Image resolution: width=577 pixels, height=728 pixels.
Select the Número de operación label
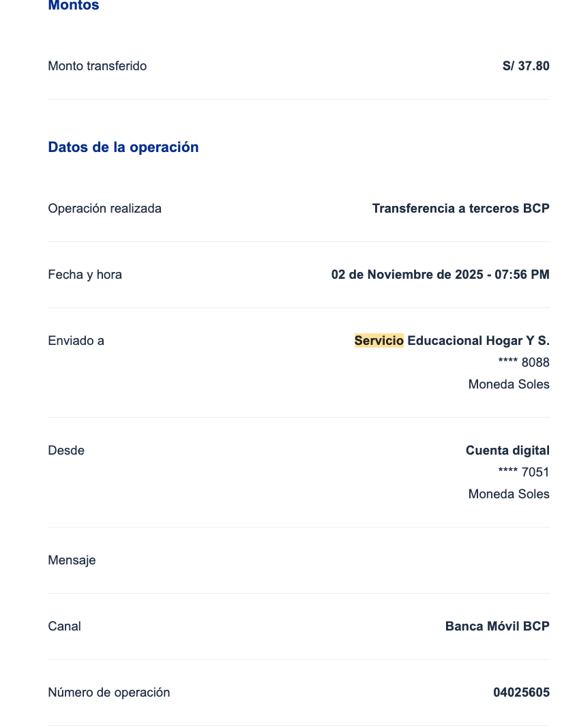coord(109,693)
